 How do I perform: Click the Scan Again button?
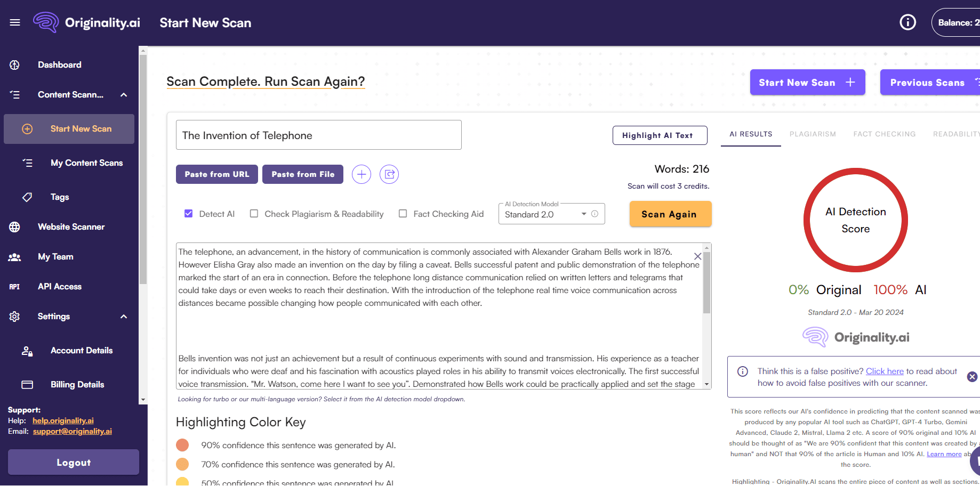[670, 214]
